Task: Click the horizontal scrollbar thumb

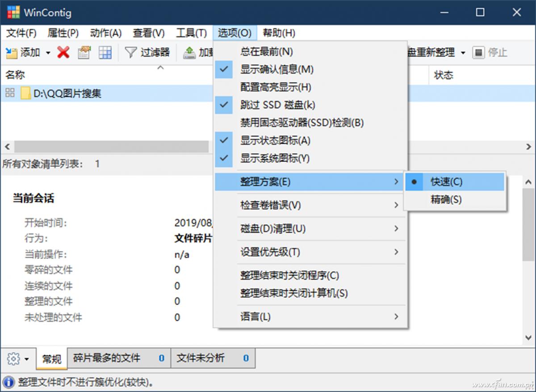Action: pyautogui.click(x=111, y=147)
